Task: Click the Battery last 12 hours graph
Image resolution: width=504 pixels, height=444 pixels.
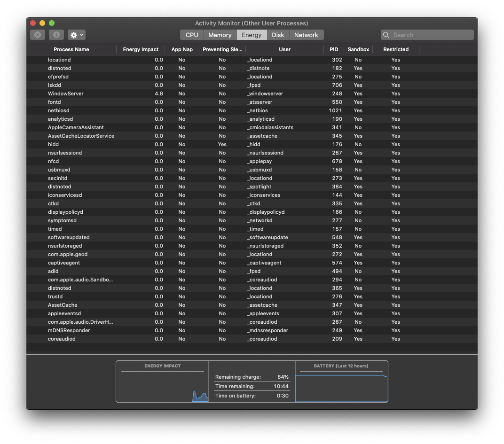Action: [x=341, y=382]
